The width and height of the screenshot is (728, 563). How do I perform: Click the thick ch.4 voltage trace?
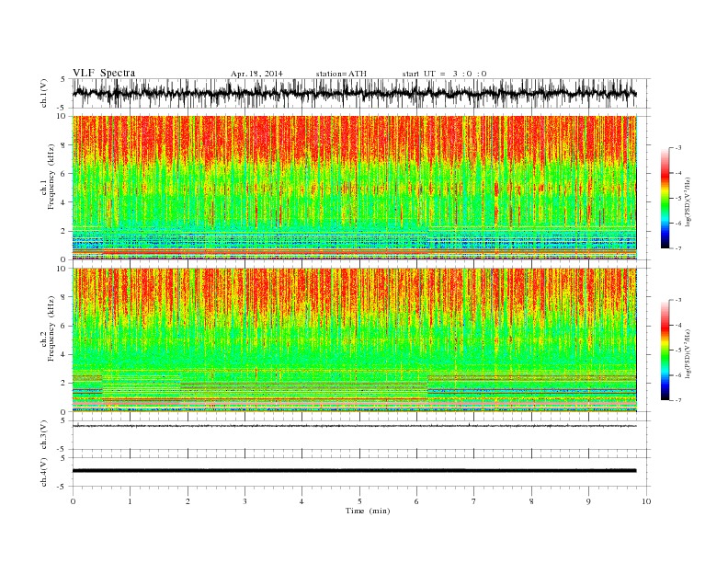point(354,471)
